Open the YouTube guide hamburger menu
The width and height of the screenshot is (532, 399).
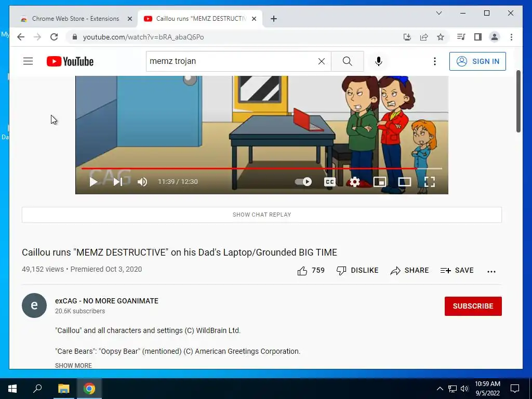tap(28, 61)
